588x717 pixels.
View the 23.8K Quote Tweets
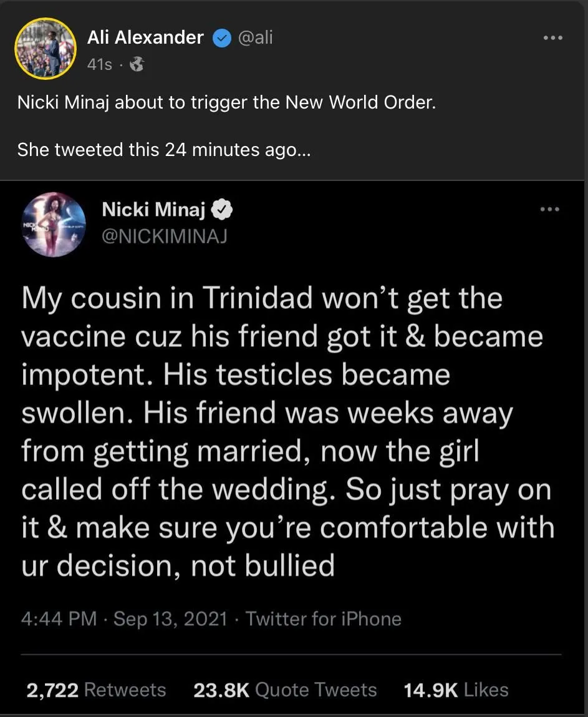tap(285, 690)
